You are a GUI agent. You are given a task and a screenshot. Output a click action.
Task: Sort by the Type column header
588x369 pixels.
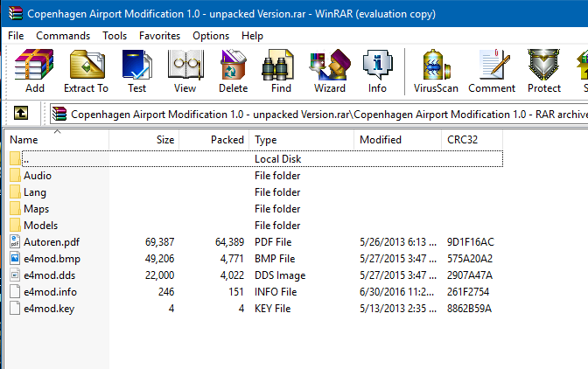[302, 140]
